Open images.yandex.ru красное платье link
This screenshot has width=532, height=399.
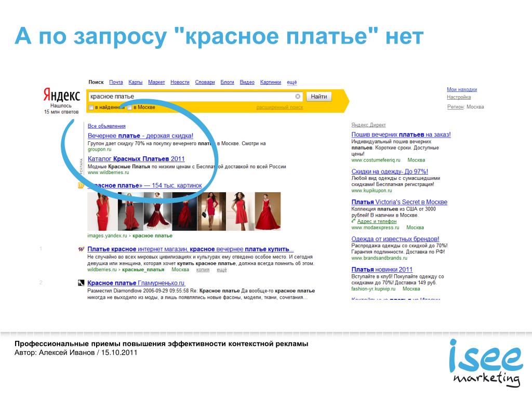point(130,235)
